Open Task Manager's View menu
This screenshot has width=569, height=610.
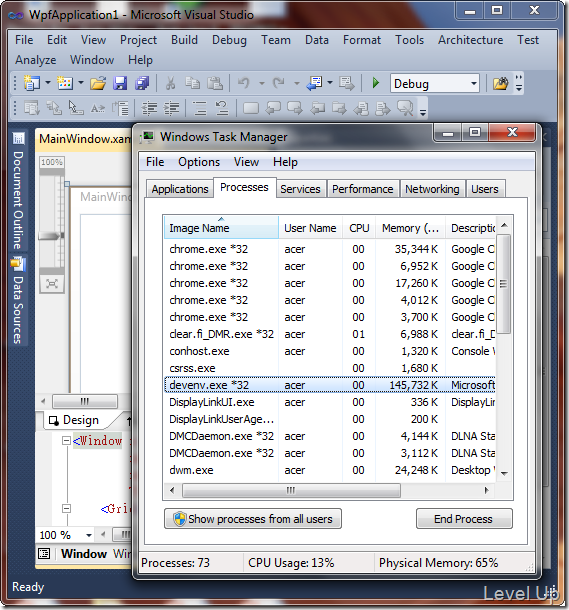(246, 162)
